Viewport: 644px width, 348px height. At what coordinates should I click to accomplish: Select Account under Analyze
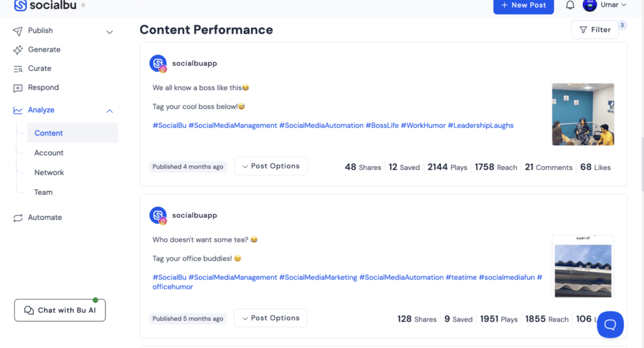(49, 153)
